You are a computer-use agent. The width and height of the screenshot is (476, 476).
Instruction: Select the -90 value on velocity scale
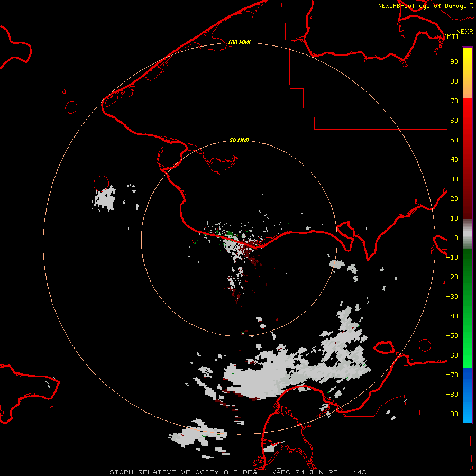[x=452, y=414]
